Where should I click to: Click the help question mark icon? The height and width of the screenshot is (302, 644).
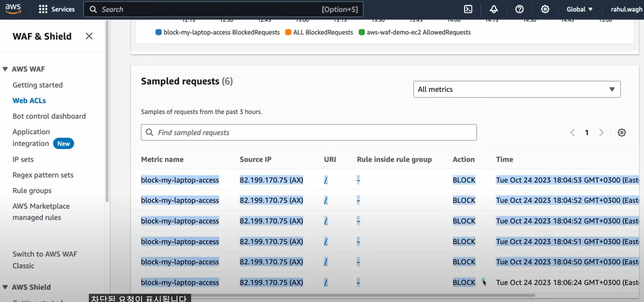click(519, 9)
